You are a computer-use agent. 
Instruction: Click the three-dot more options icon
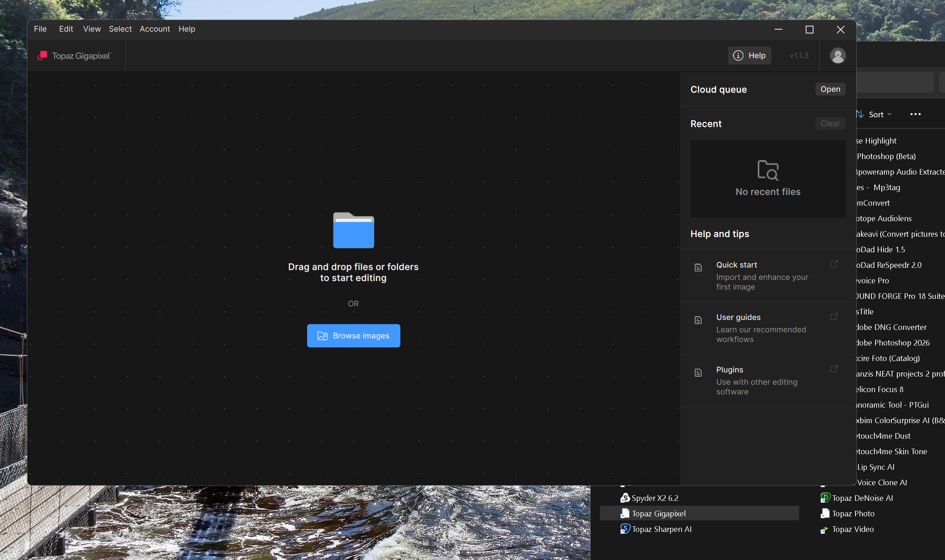coord(915,114)
